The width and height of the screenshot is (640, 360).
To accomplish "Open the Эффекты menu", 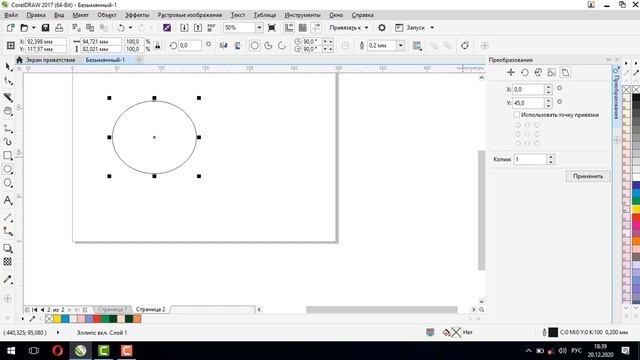I will coord(137,15).
